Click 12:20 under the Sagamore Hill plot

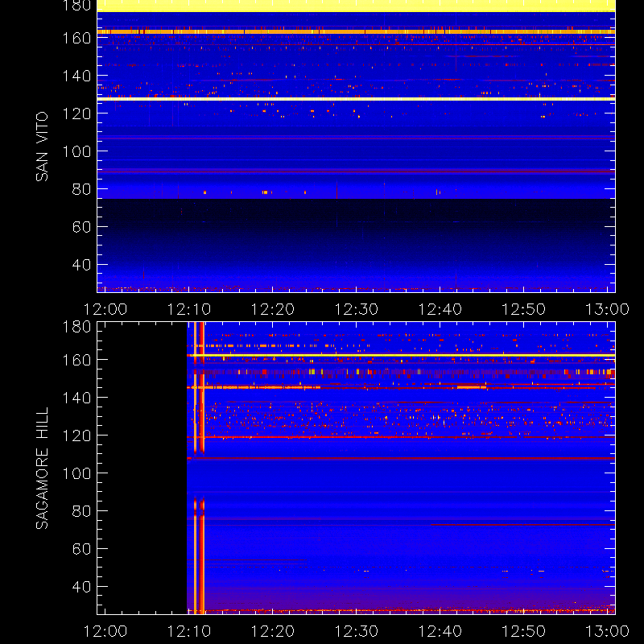pyautogui.click(x=273, y=631)
